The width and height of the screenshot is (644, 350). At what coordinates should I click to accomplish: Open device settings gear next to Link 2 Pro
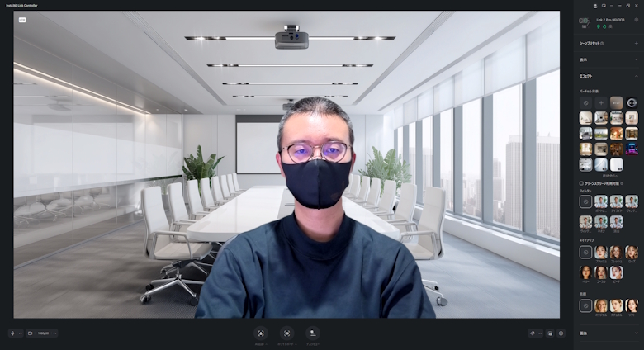point(636,20)
